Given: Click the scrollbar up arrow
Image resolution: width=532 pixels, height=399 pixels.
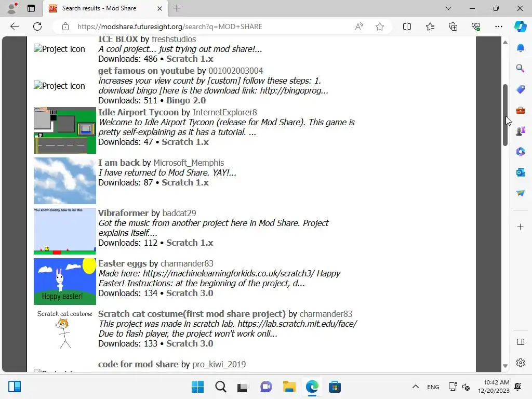Looking at the screenshot, I should point(505,43).
